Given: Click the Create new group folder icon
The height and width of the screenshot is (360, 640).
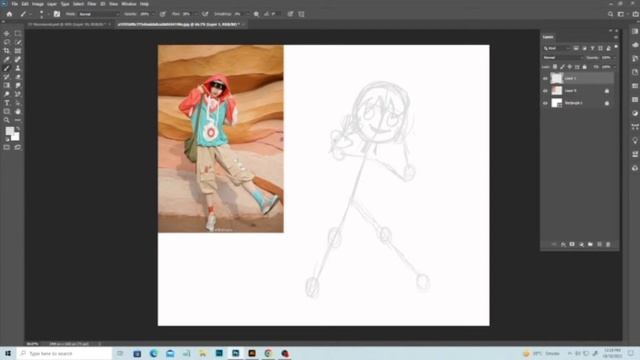Looking at the screenshot, I should pyautogui.click(x=590, y=244).
